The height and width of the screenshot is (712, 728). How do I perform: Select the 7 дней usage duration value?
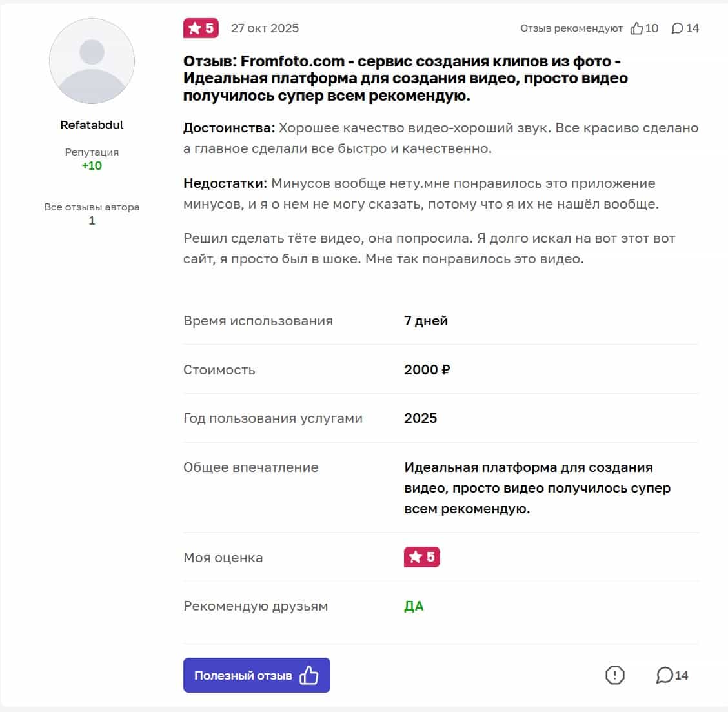(426, 320)
